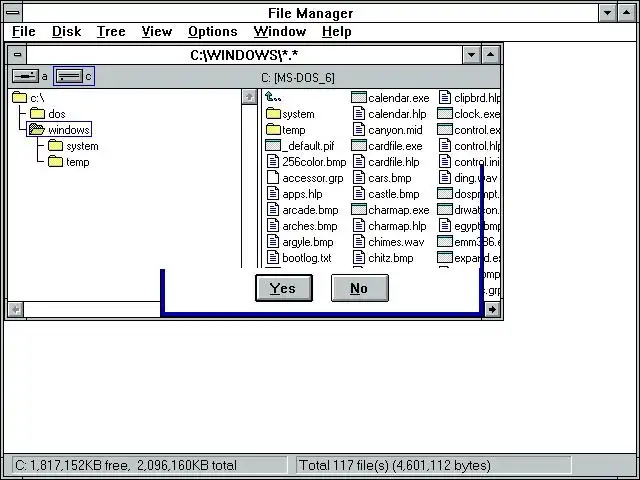Select floppy drive a icon

(x=26, y=76)
